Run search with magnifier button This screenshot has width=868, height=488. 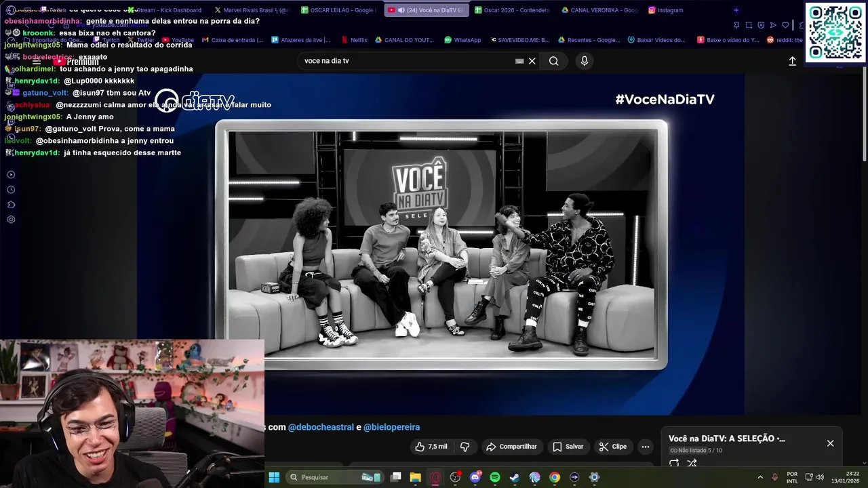click(554, 61)
